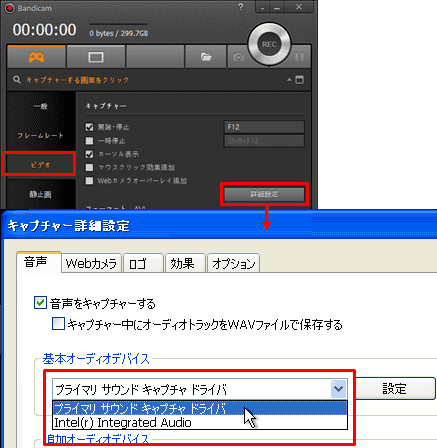
Task: Take a screenshot with the camera icon
Action: pyautogui.click(x=238, y=57)
